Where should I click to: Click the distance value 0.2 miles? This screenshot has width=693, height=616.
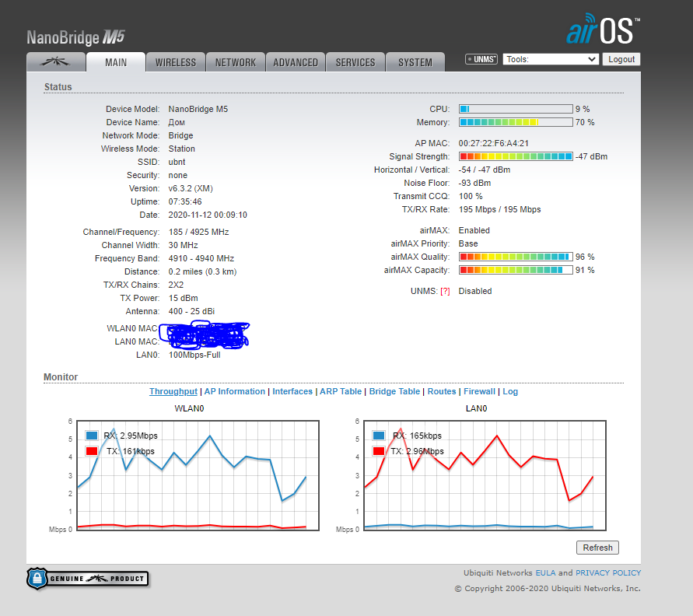coord(202,271)
